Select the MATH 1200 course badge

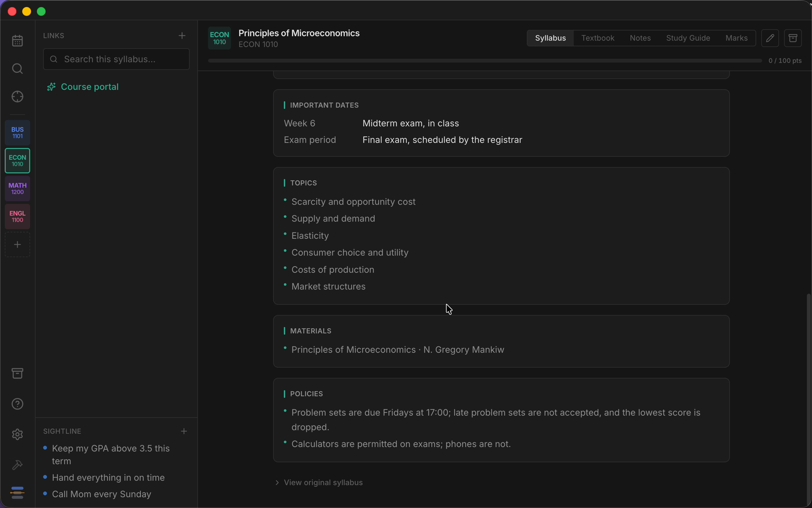click(17, 189)
